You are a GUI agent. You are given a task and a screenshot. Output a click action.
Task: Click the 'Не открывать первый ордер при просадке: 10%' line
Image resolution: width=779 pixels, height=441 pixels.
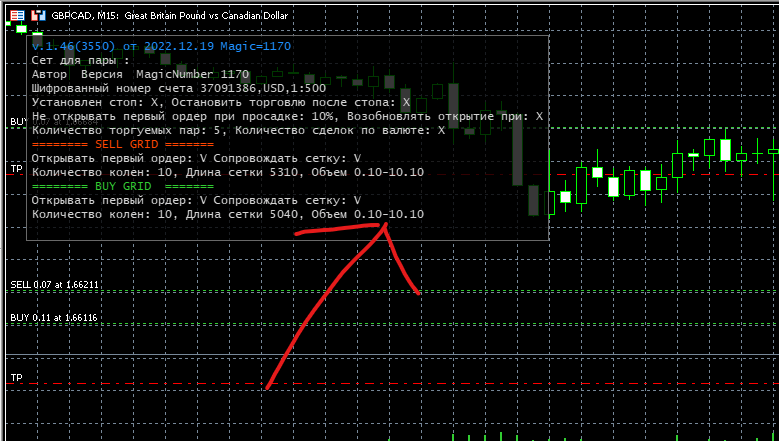288,116
